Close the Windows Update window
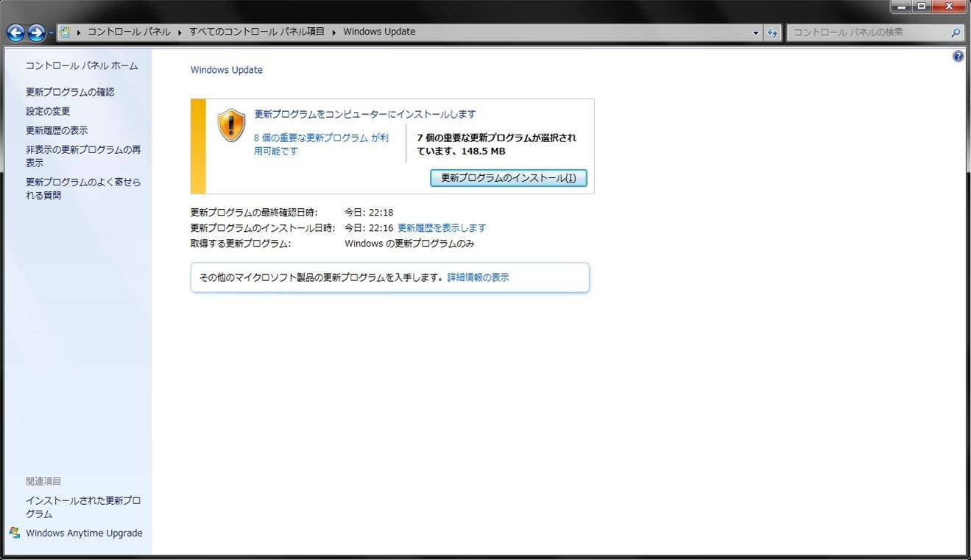Viewport: 971px width, 560px height. pyautogui.click(x=948, y=7)
